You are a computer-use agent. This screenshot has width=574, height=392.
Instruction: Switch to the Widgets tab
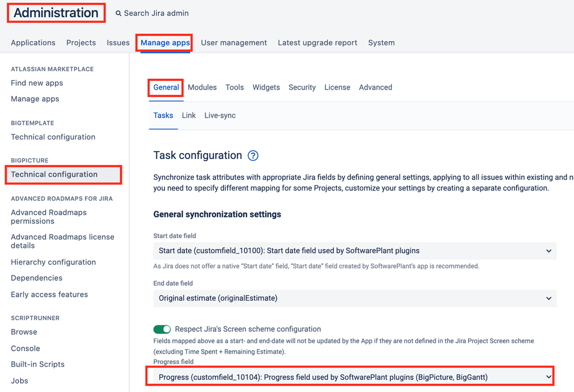pos(266,87)
